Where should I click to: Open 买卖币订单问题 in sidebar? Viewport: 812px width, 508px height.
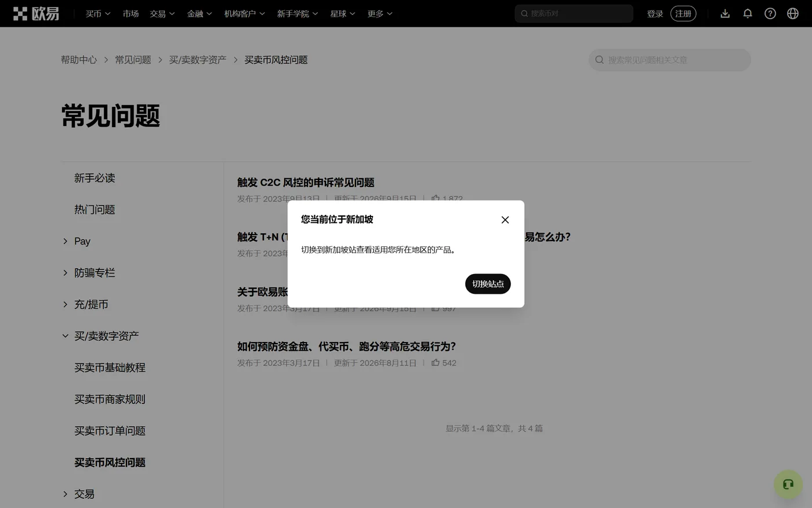click(110, 431)
